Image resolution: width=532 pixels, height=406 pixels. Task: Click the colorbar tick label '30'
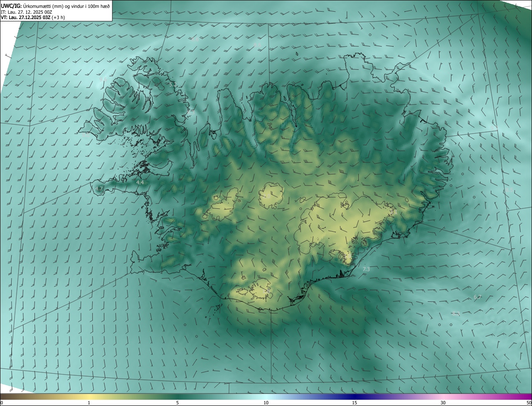(443, 403)
